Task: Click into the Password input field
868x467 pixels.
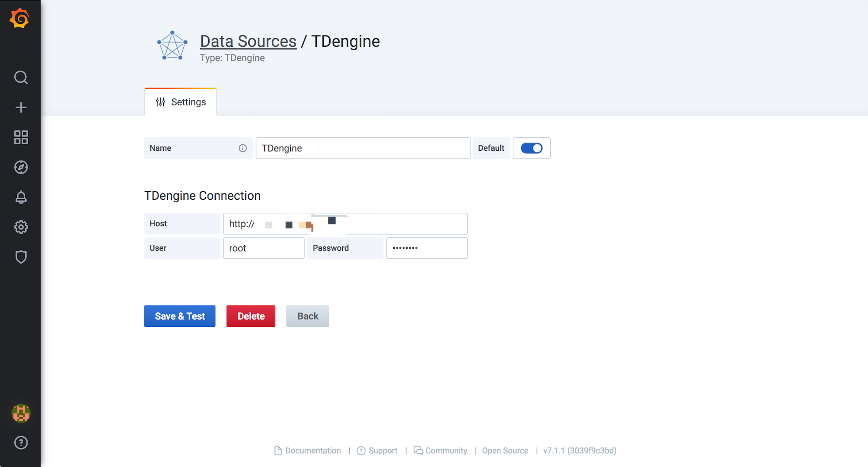Action: tap(427, 248)
